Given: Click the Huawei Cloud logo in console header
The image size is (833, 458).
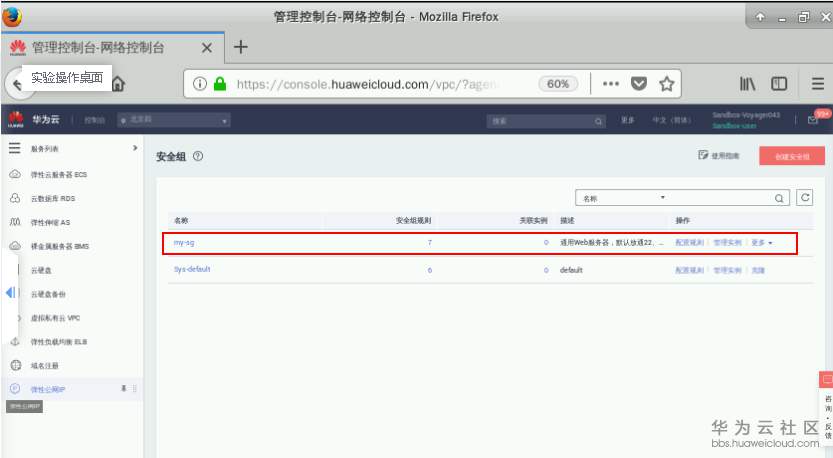Looking at the screenshot, I should (x=16, y=120).
